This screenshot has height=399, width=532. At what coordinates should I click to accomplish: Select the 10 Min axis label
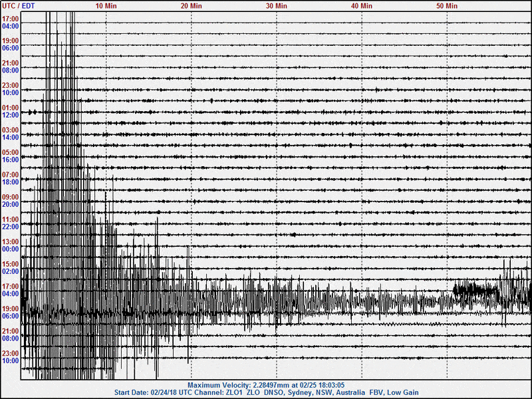106,6
